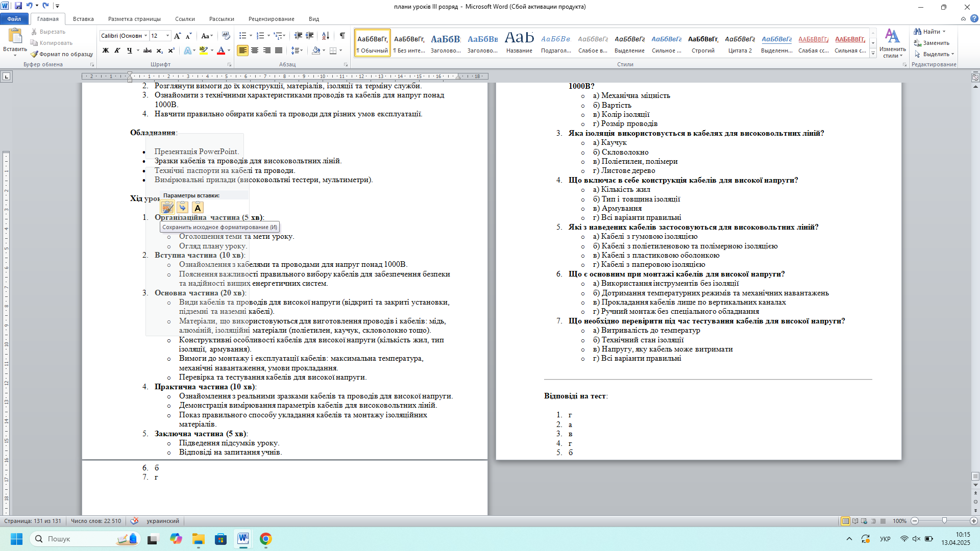The image size is (980, 551).
Task: Open the font name dropdown
Action: [145, 36]
